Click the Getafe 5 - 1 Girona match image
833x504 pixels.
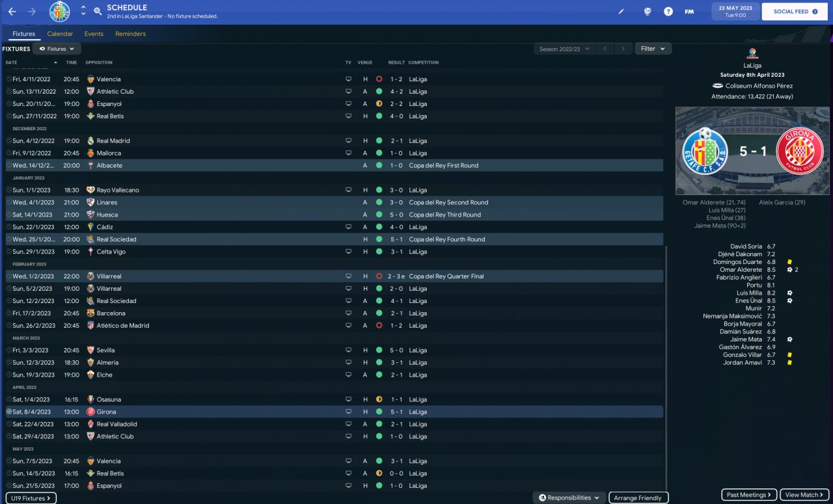click(x=752, y=151)
